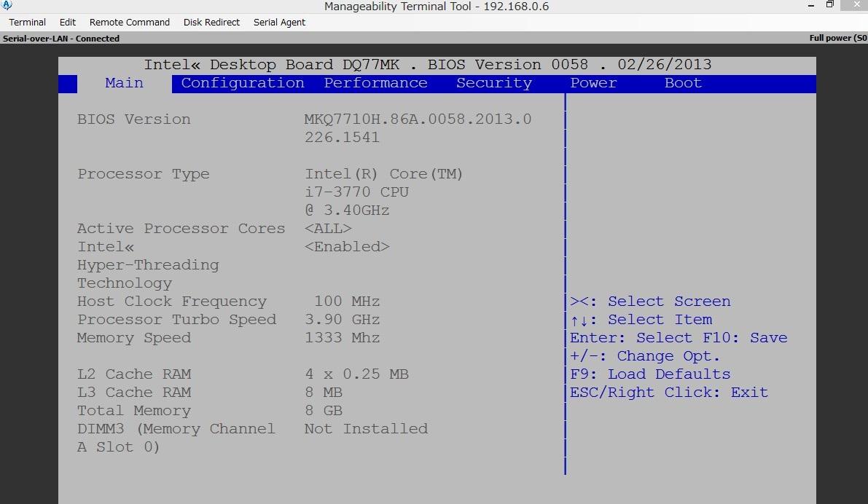The image size is (868, 504).
Task: Open the Edit menu
Action: pyautogui.click(x=68, y=22)
